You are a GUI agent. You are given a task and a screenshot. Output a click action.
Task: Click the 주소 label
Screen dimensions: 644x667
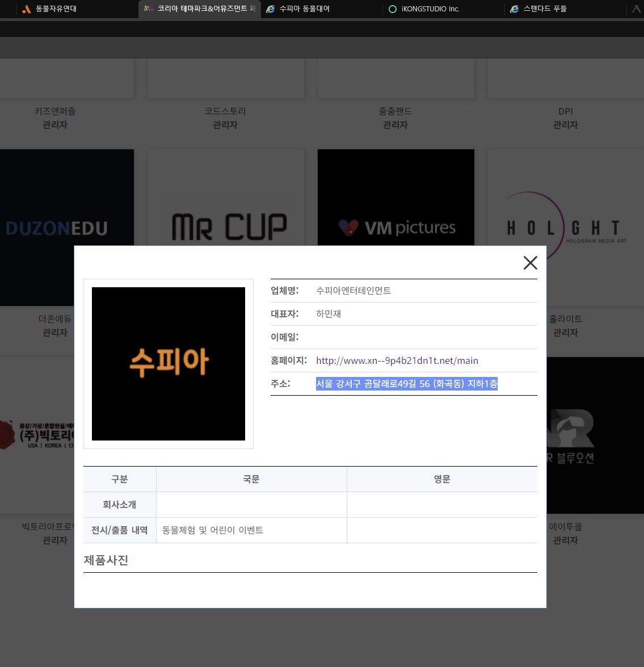(x=280, y=384)
